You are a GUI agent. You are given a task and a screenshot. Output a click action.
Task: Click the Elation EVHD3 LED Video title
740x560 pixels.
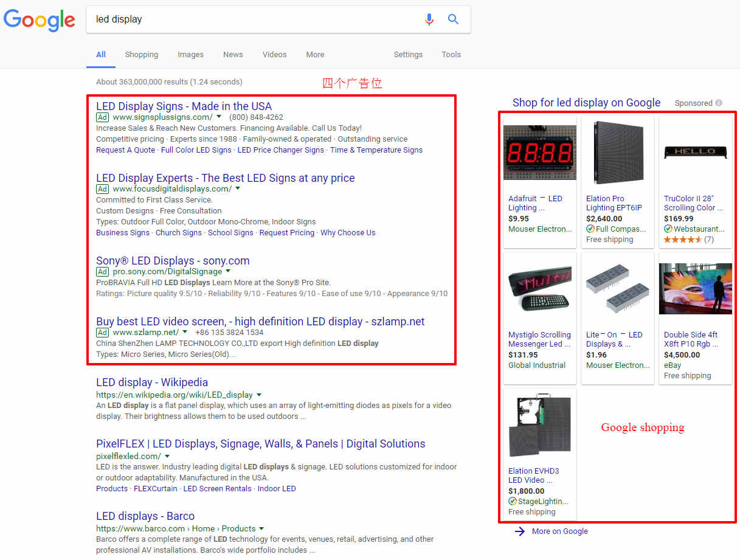click(x=533, y=475)
